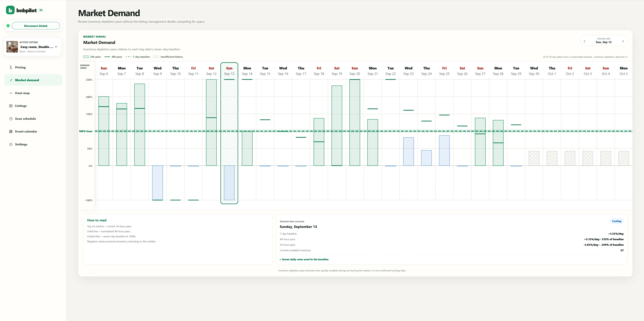Click the Listings list icon
The height and width of the screenshot is (321, 644).
click(11, 106)
